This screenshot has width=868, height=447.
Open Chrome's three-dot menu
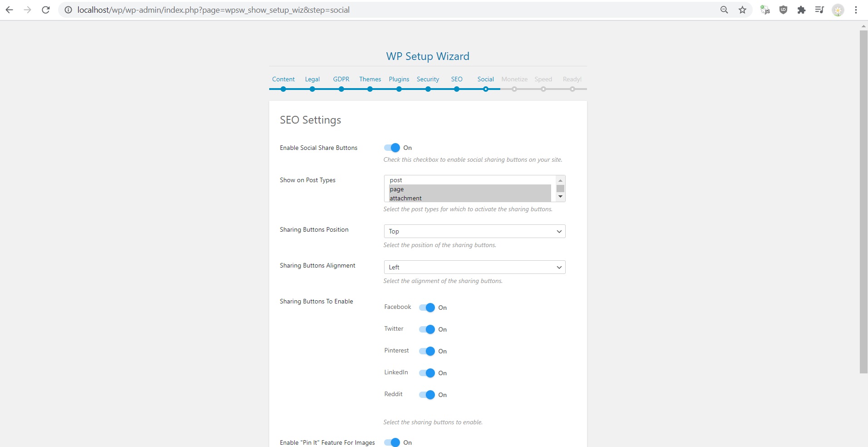tap(856, 10)
